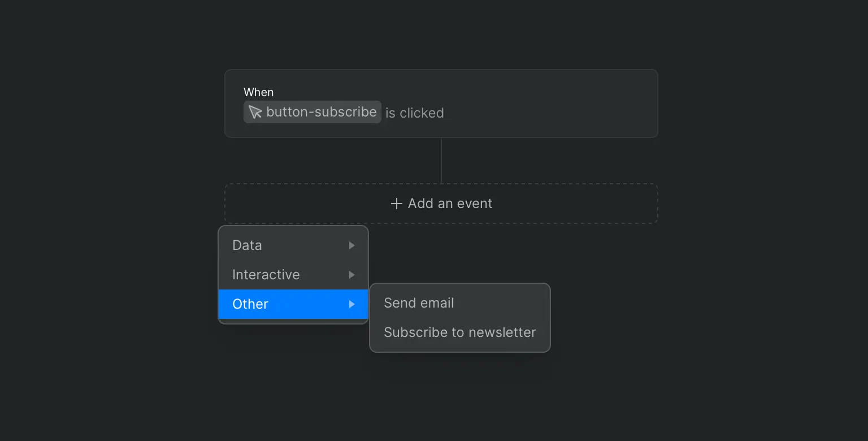The image size is (868, 441).
Task: Click the arrow next to Other
Action: 351,304
